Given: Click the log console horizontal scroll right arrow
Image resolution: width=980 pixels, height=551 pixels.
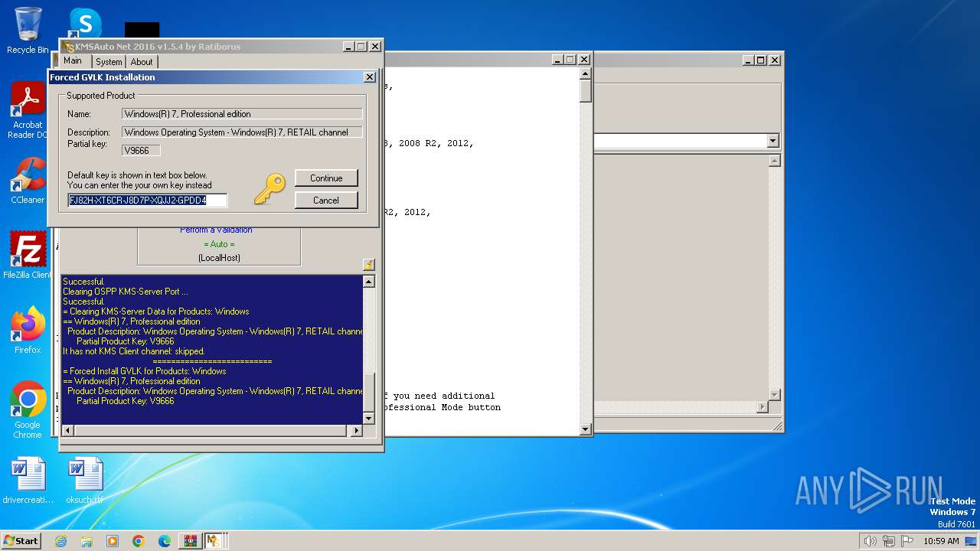Looking at the screenshot, I should 356,431.
